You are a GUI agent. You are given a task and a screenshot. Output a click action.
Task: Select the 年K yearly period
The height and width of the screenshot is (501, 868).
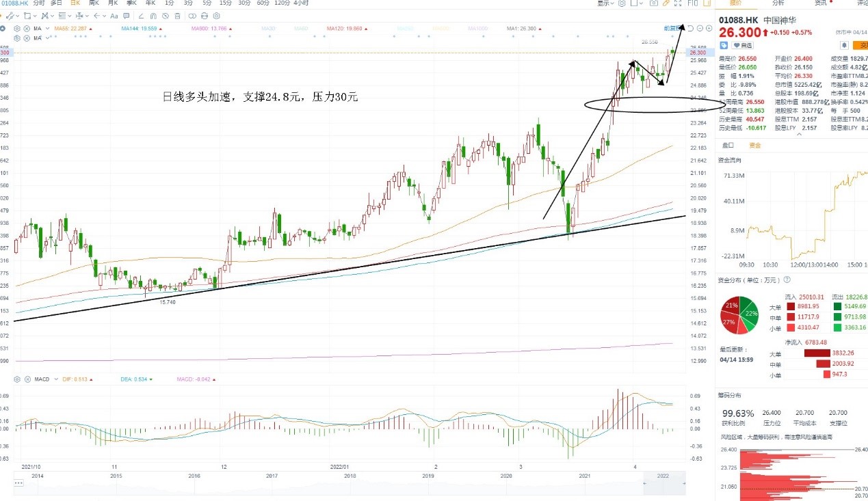[150, 3]
